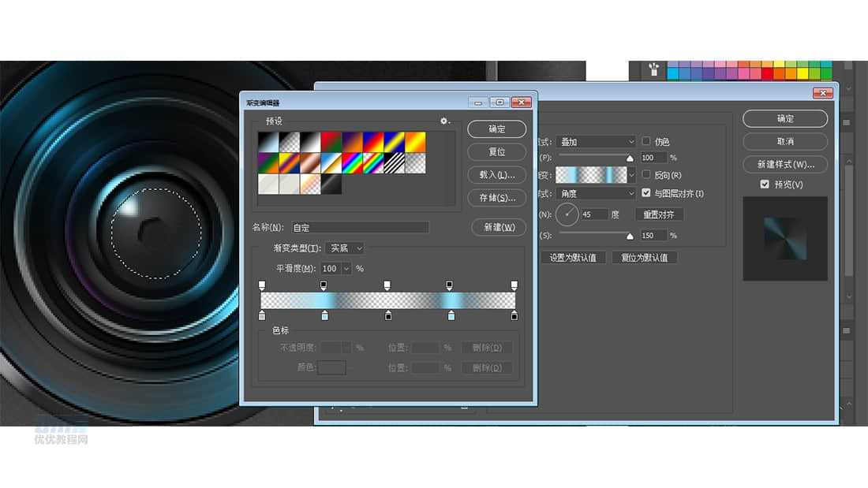Click 确定 in the Layer Style dialog
Viewport: 868px width, 488px height.
point(785,118)
